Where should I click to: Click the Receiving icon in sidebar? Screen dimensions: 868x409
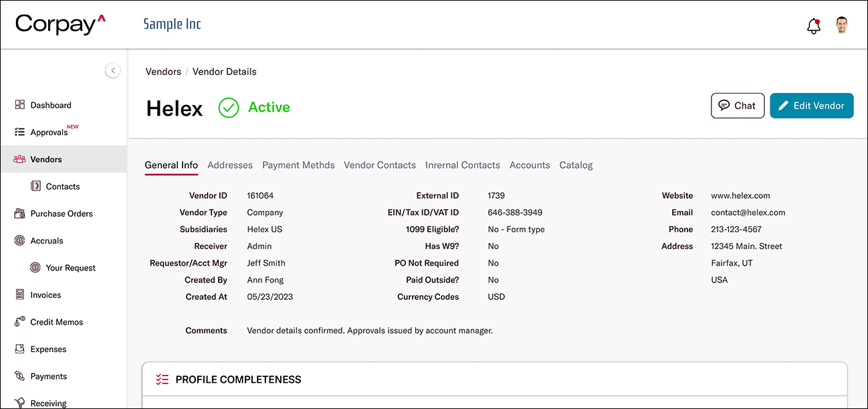click(19, 402)
